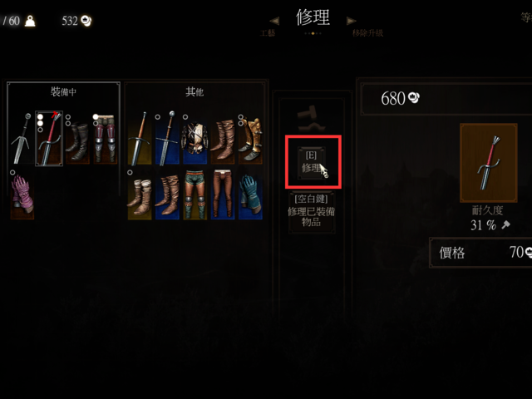Image resolution: width=532 pixels, height=399 pixels.
Task: Select the teal gloves in other items
Action: coord(250,194)
